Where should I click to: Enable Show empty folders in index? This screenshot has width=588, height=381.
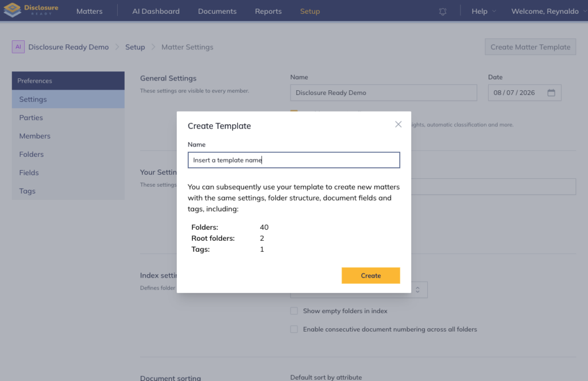click(294, 311)
